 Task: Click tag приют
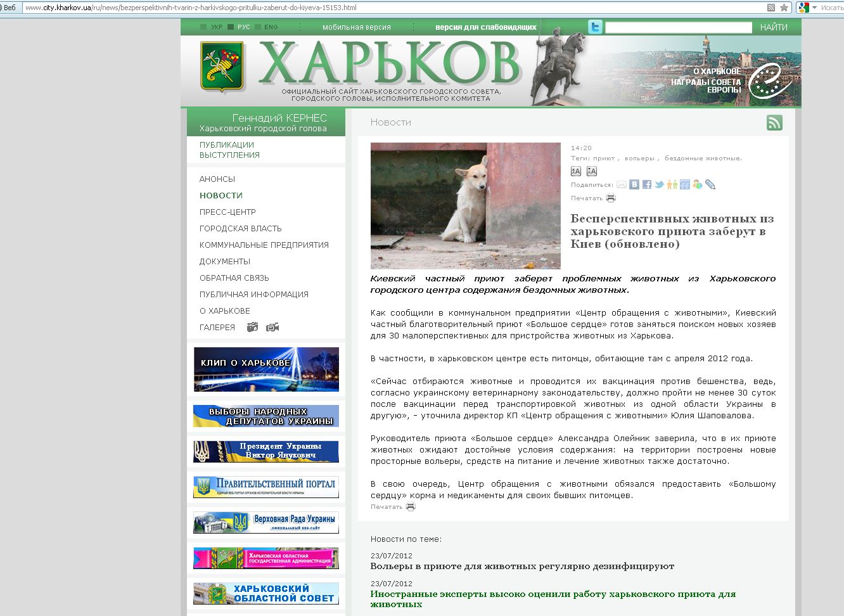click(x=604, y=158)
